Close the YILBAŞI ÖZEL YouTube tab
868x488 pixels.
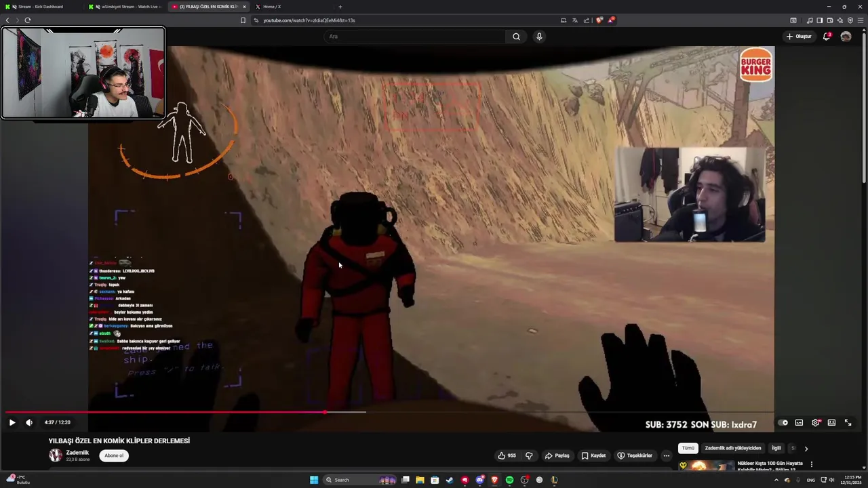pyautogui.click(x=244, y=7)
